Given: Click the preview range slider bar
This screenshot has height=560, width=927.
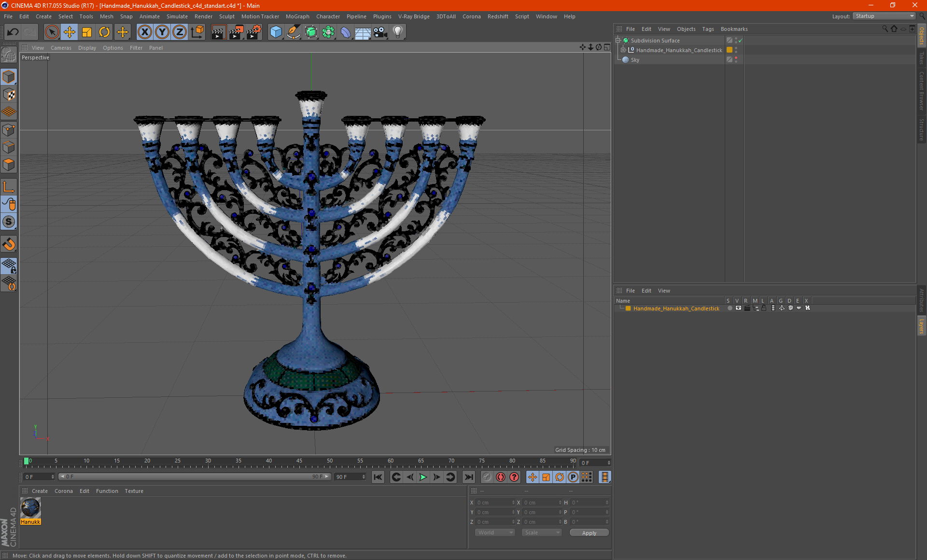Looking at the screenshot, I should point(194,476).
